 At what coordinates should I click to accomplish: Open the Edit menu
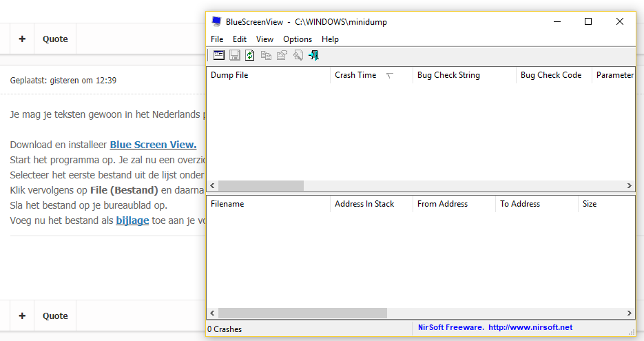click(240, 39)
